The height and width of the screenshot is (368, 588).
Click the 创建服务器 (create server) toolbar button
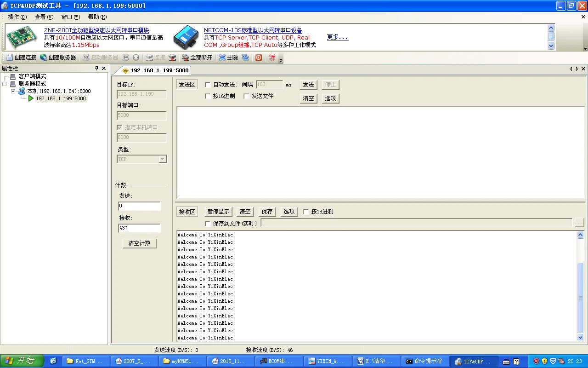[x=58, y=57]
